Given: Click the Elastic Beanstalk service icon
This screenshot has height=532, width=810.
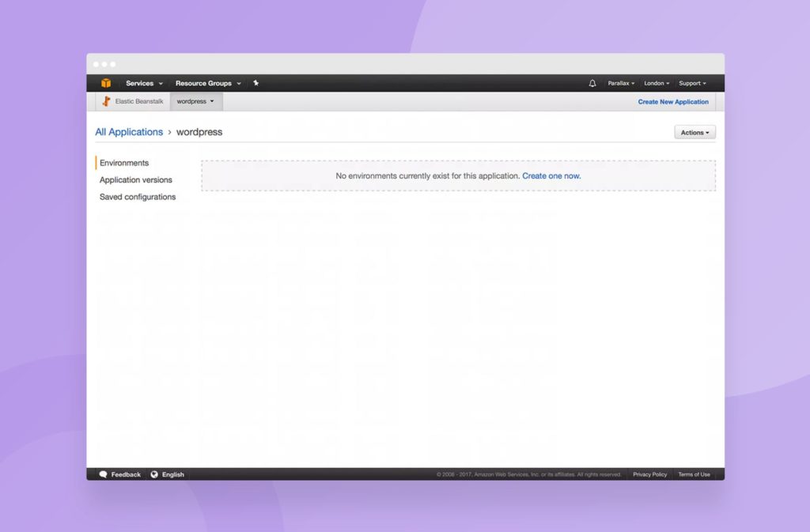Looking at the screenshot, I should pos(107,101).
